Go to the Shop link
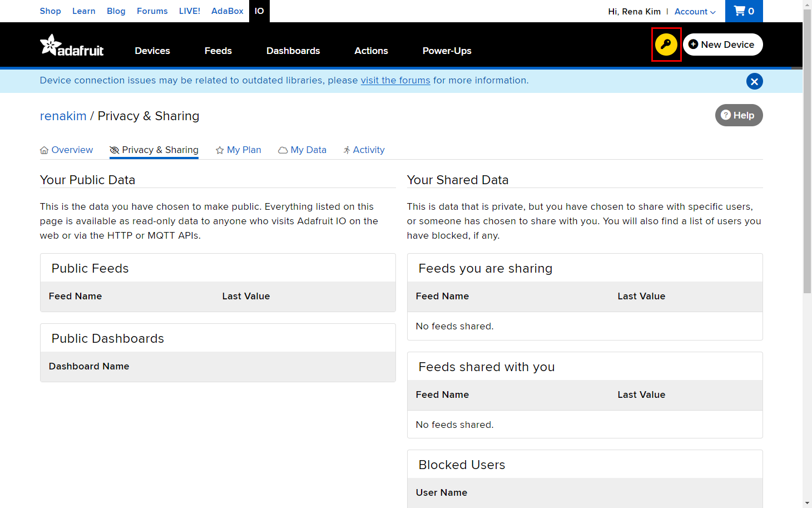 [51, 11]
